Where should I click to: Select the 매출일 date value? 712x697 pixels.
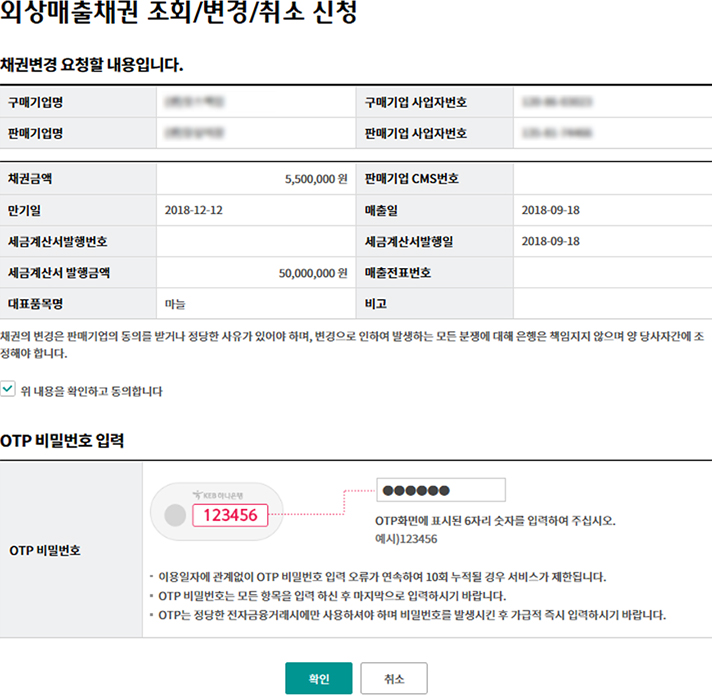[550, 210]
